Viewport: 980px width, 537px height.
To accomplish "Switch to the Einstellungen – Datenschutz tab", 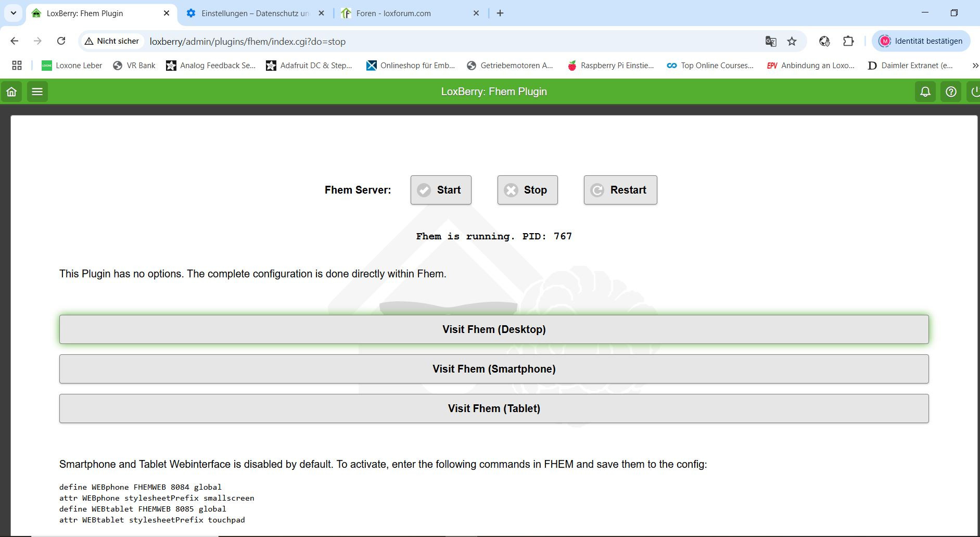I will (x=255, y=14).
